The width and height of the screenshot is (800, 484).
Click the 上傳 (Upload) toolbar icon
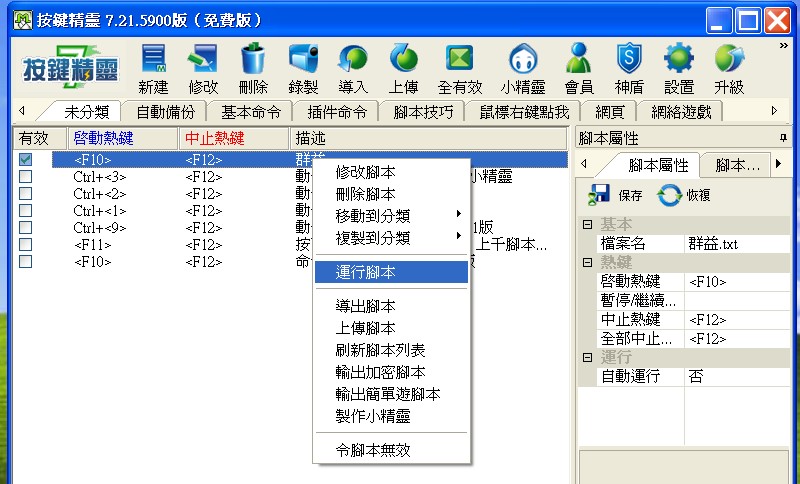tap(404, 58)
